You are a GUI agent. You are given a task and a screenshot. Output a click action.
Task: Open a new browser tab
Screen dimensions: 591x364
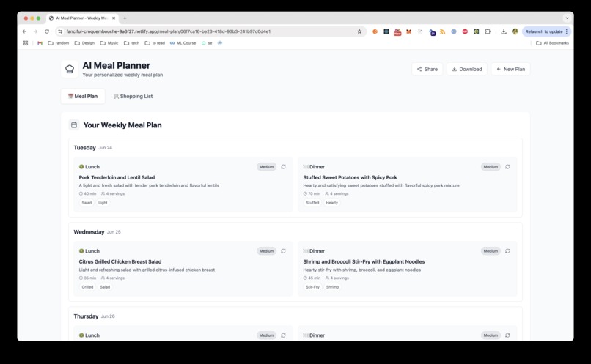tap(125, 18)
